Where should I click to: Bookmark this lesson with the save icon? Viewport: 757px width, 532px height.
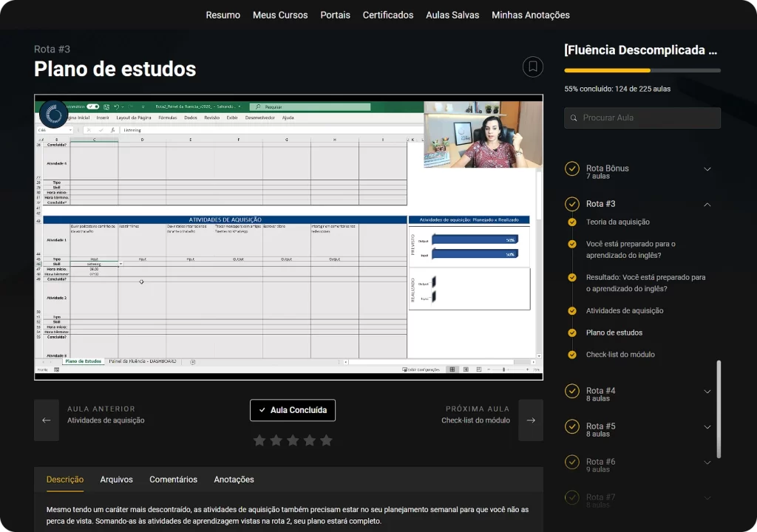(532, 66)
